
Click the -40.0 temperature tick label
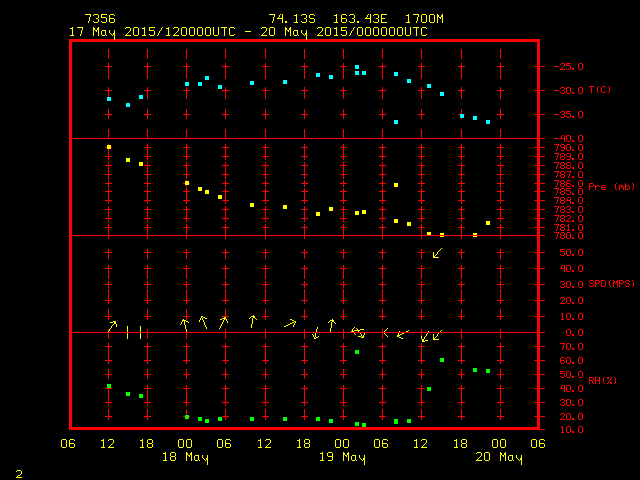tap(567, 139)
